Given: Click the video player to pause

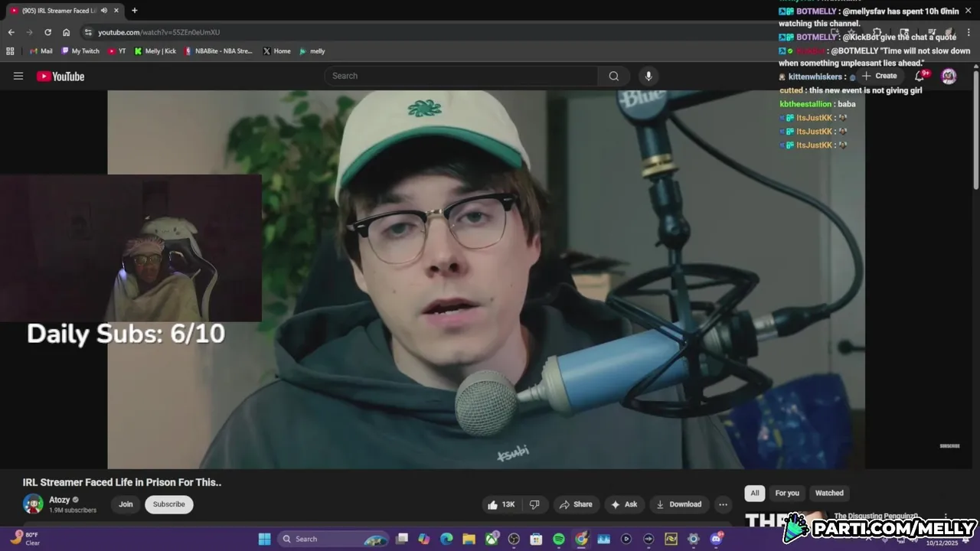Looking at the screenshot, I should (486, 279).
